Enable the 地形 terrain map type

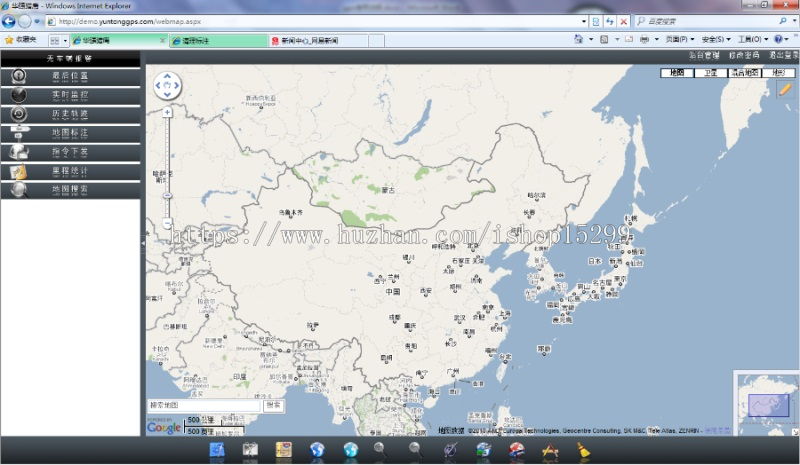pos(779,73)
